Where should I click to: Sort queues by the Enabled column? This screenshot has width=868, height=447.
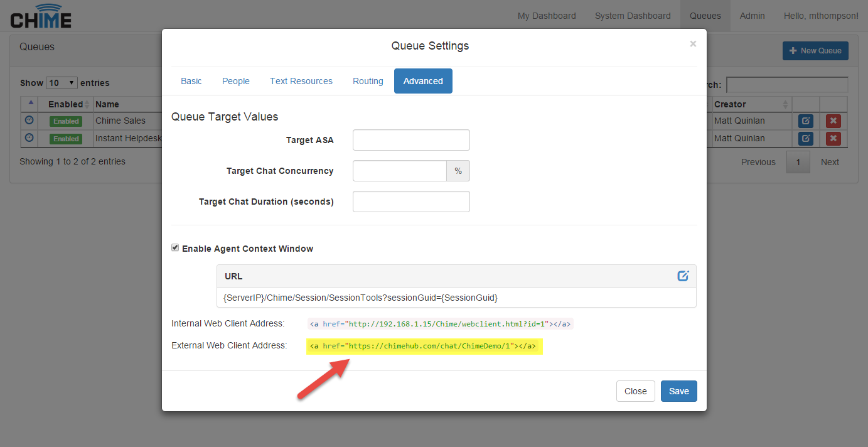pos(66,104)
